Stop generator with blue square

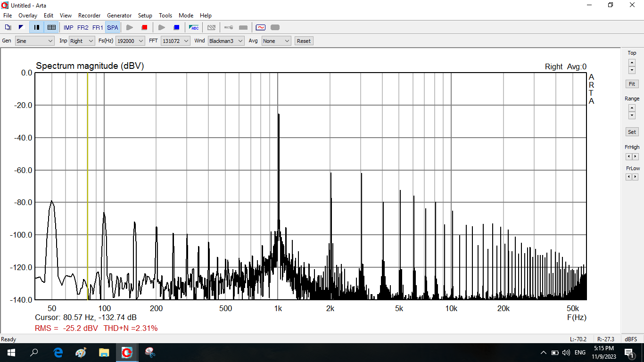pos(176,28)
